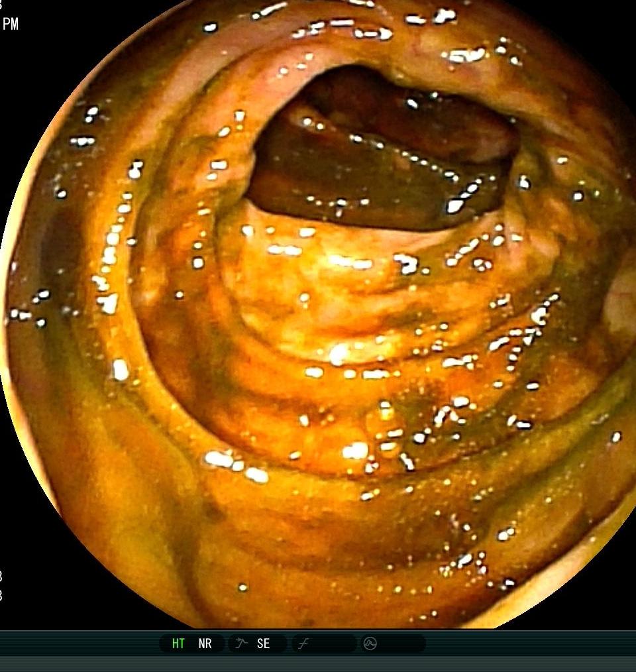Click the green HT indicator

[x=178, y=644]
